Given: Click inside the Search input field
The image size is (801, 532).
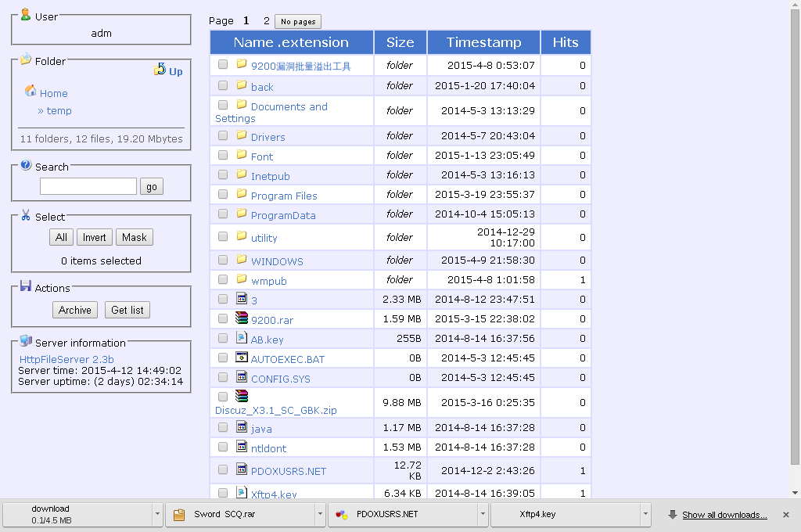Looking at the screenshot, I should click(x=88, y=186).
